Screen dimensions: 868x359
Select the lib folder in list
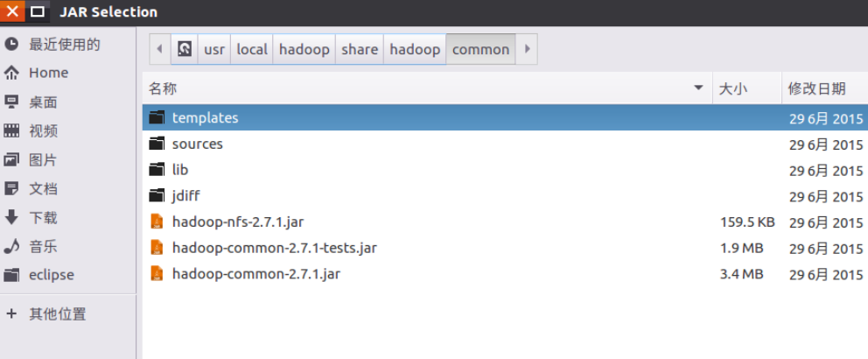(505, 170)
